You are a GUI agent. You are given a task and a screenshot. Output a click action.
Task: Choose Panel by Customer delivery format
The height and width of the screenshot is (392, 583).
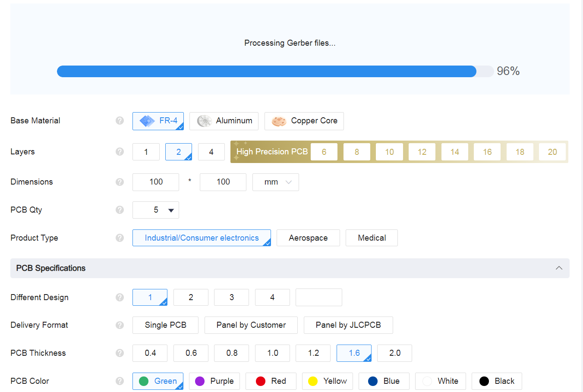click(x=251, y=325)
